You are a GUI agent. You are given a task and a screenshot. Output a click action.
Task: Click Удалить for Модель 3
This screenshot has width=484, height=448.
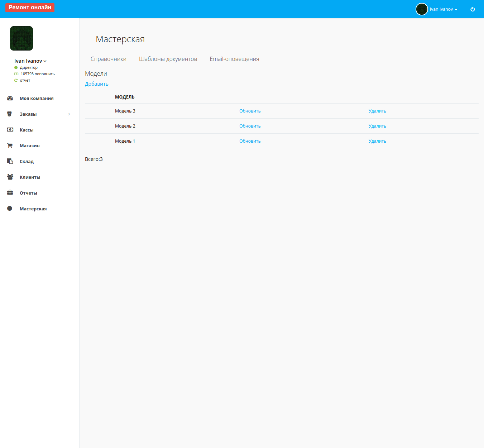tap(378, 111)
